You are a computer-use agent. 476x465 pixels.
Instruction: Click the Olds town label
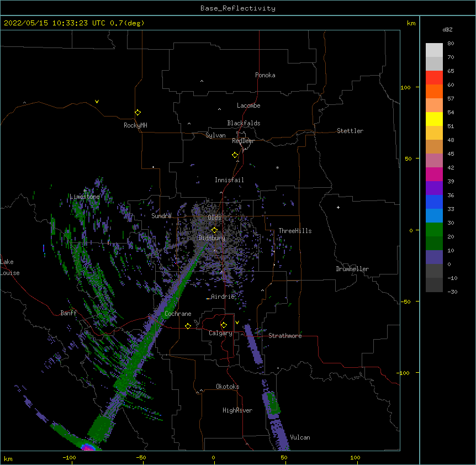pyautogui.click(x=214, y=218)
